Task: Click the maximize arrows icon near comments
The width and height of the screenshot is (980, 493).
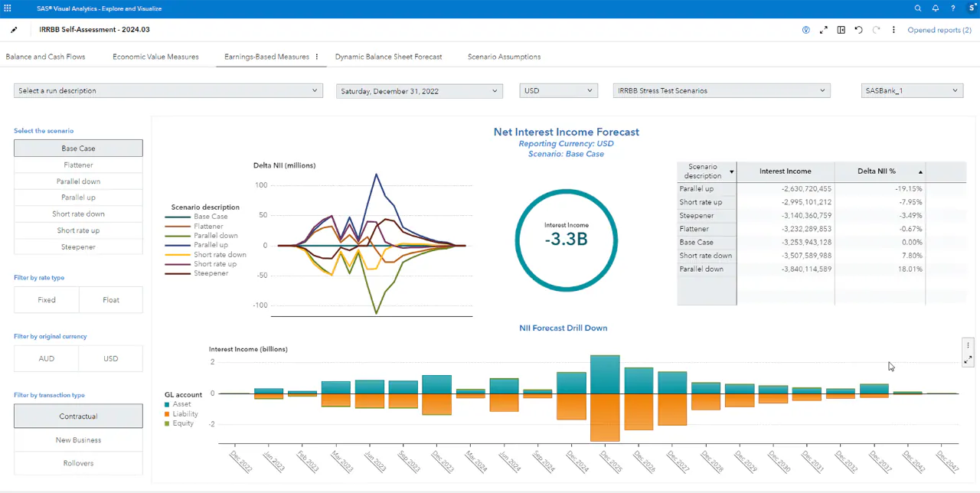Action: (823, 29)
